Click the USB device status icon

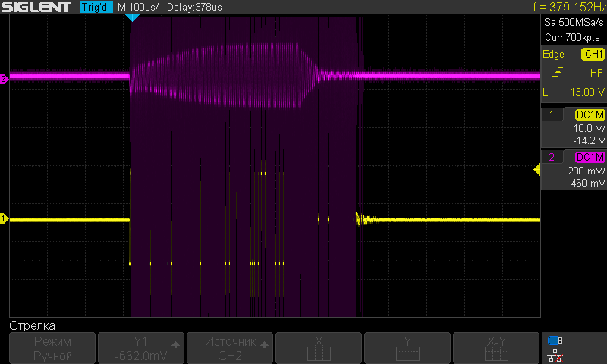point(555,340)
